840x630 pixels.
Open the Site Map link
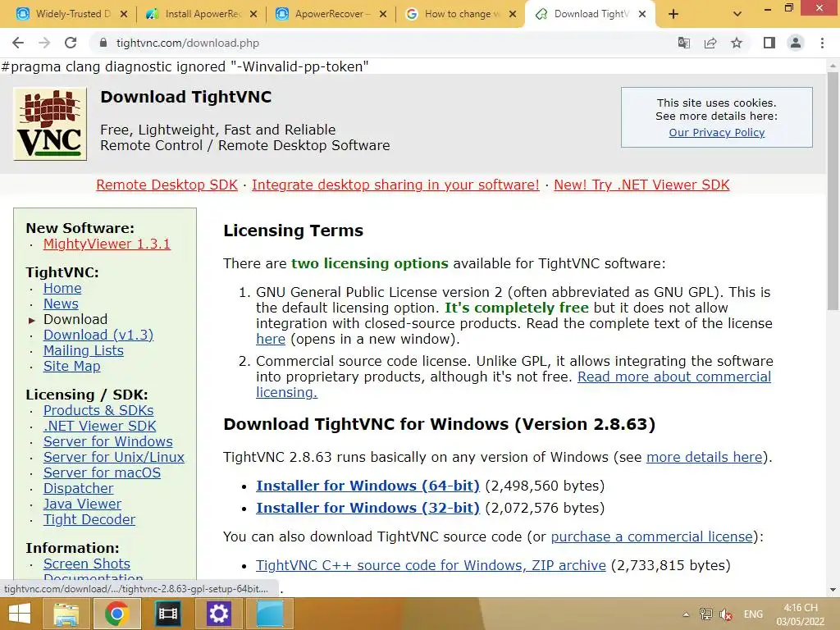pos(72,366)
